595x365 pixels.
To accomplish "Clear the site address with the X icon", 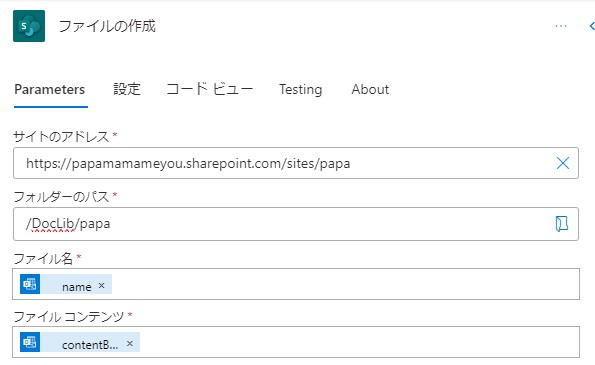I will click(563, 163).
